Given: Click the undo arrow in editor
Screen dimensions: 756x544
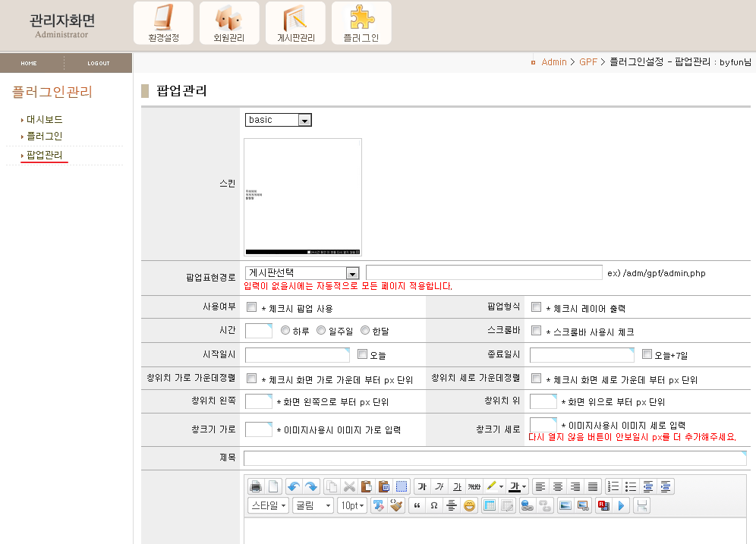Looking at the screenshot, I should click(x=293, y=486).
